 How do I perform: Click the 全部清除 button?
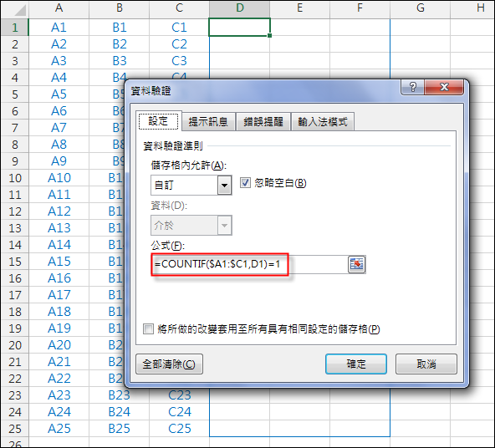tap(169, 364)
